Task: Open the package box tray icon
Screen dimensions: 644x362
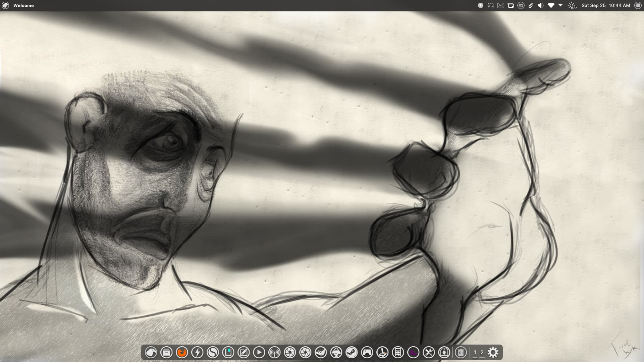Action: pos(491,5)
